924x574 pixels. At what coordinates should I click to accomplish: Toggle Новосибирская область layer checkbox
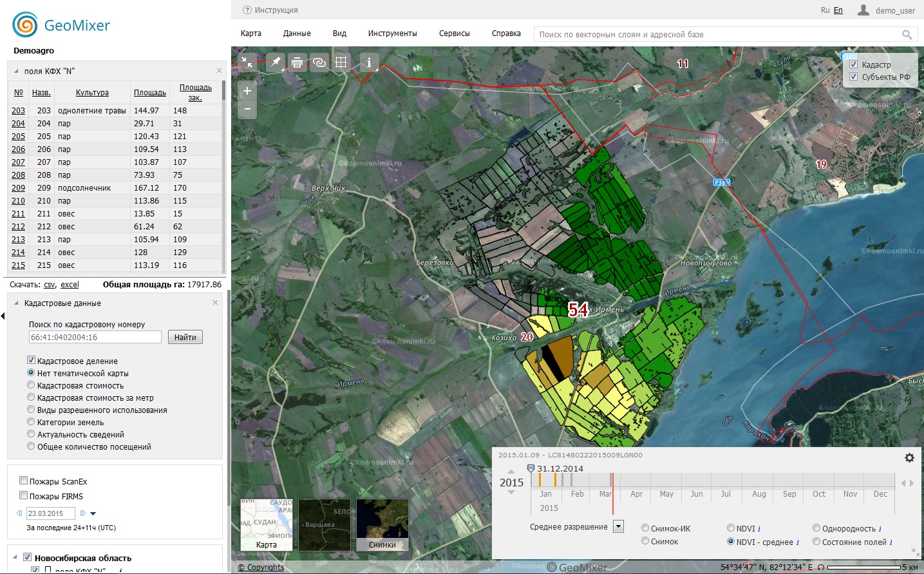click(27, 557)
